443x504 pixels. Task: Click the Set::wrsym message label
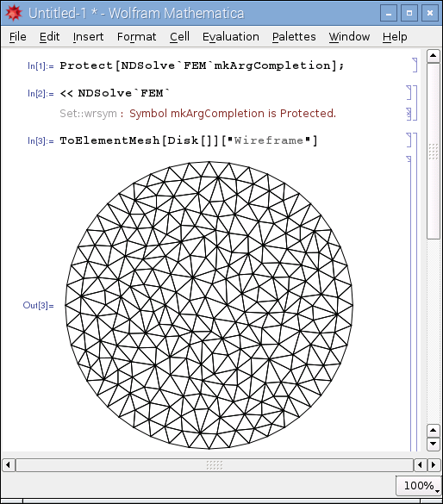[88, 114]
